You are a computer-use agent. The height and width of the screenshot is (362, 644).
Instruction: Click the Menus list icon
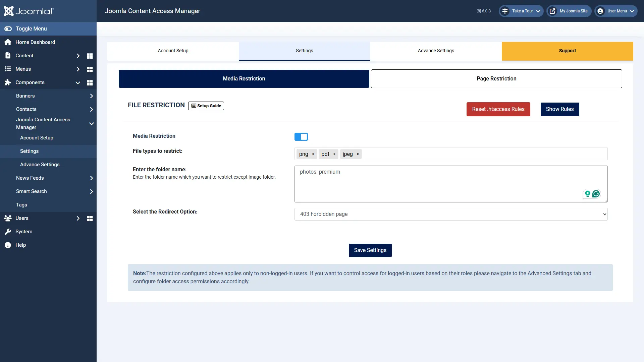point(8,69)
